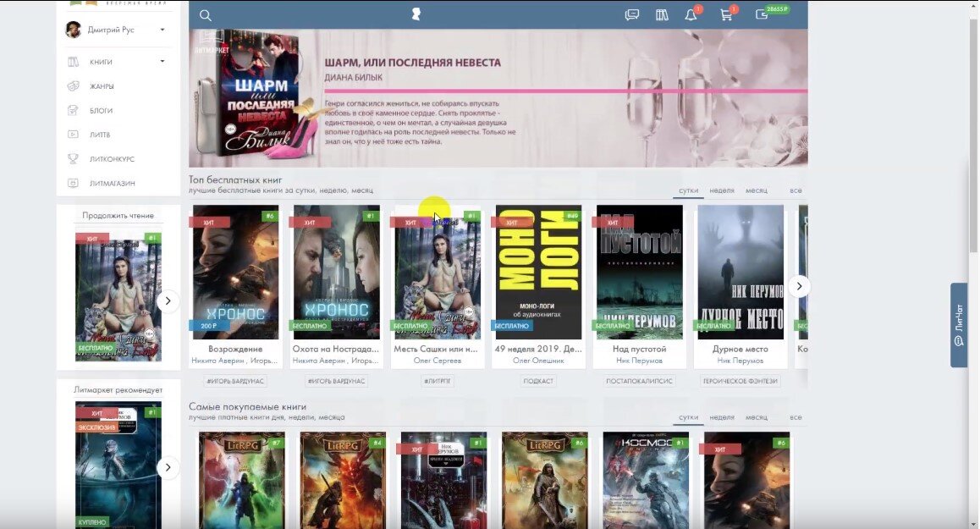This screenshot has height=529, width=980.
Task: Select сутки tab in Самые покупаемые книги
Action: click(688, 417)
